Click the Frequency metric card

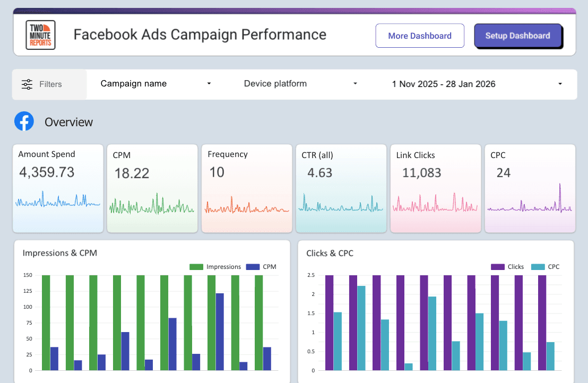click(246, 188)
